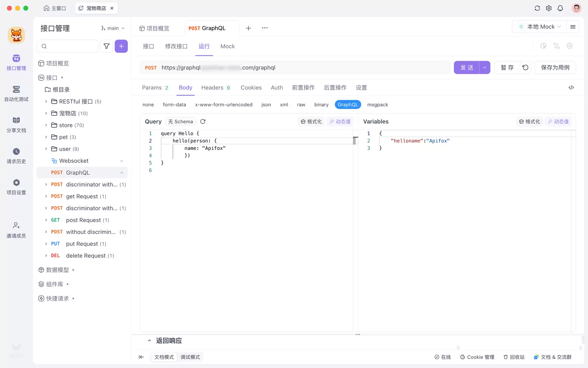Click the response panel resize handle dots
This screenshot has height=368, width=588.
click(x=358, y=334)
